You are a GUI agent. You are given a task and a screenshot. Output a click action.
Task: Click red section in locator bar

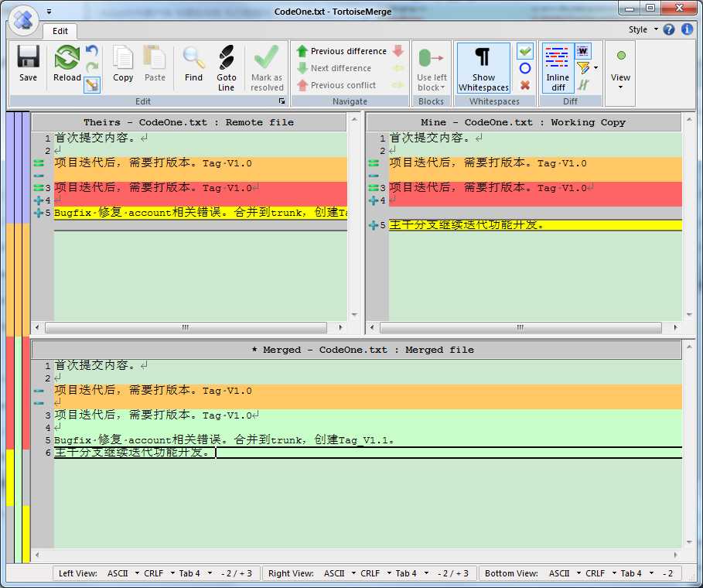(11, 392)
